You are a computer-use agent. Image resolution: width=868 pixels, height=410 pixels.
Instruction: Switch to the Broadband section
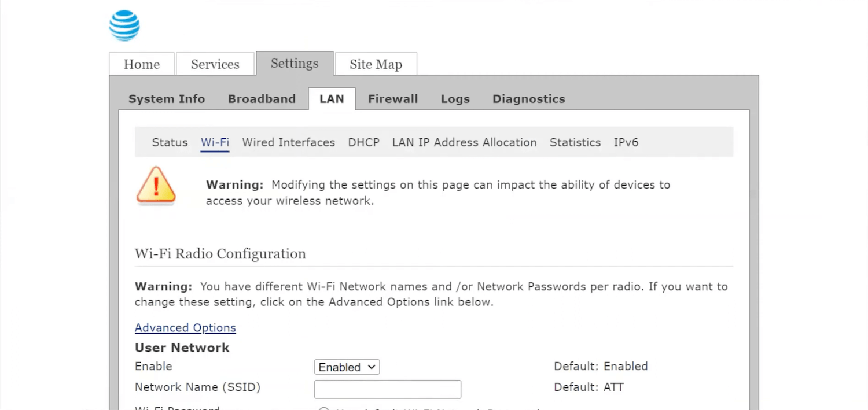point(262,99)
